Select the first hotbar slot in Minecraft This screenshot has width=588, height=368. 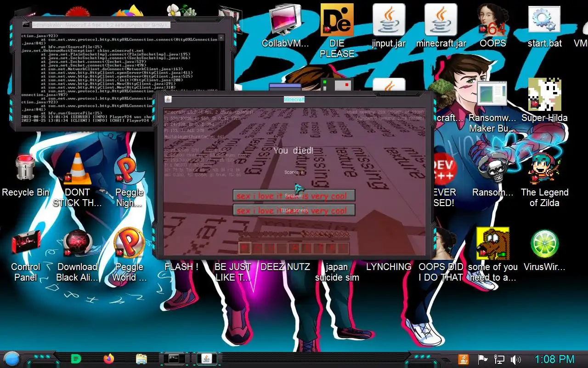tap(245, 248)
